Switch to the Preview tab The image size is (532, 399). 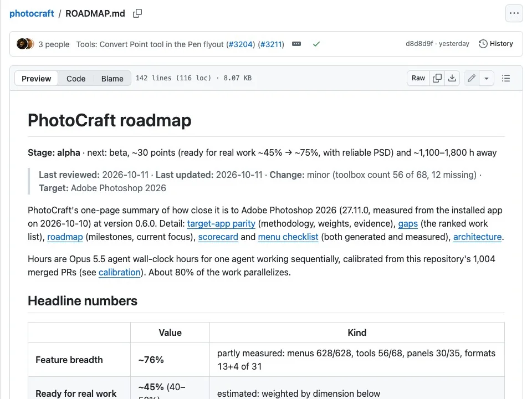pos(37,78)
